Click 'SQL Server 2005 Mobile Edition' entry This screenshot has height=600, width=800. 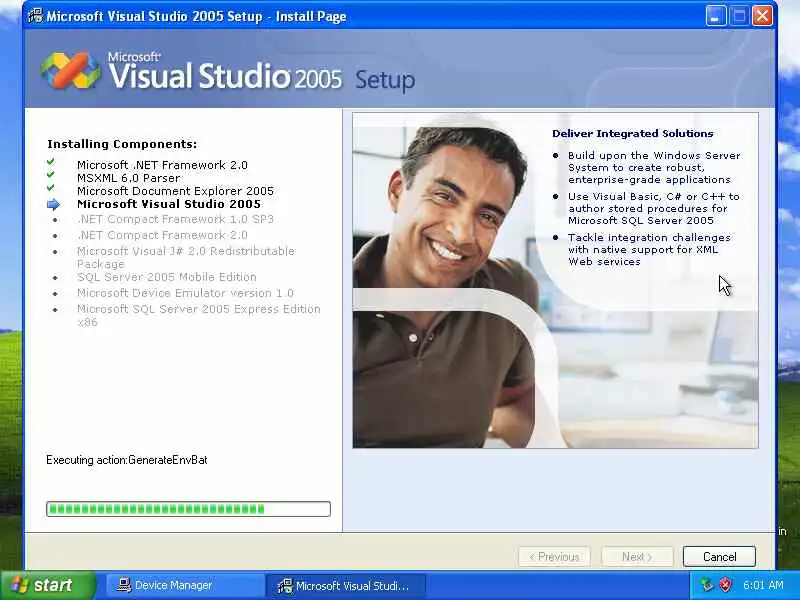(x=167, y=277)
